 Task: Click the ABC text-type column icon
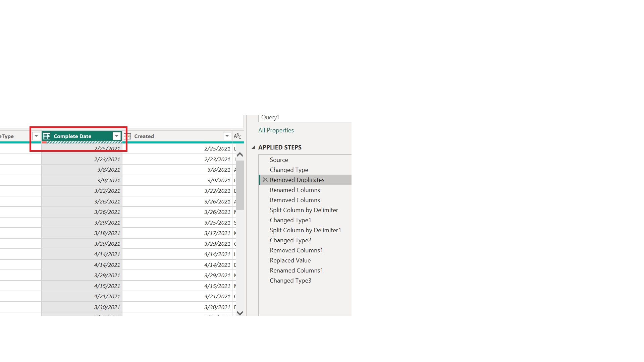(x=237, y=136)
